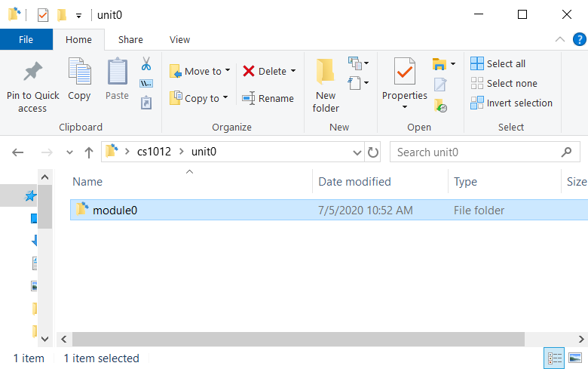Click Invert selection in Select group
588x369 pixels.
(511, 103)
